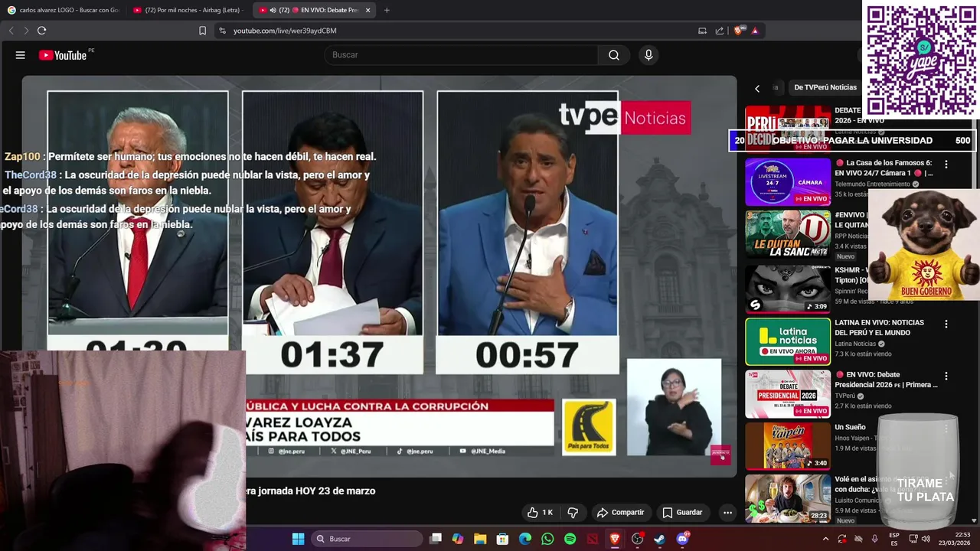Open Un Sueño video title
This screenshot has width=980, height=551.
(x=850, y=427)
